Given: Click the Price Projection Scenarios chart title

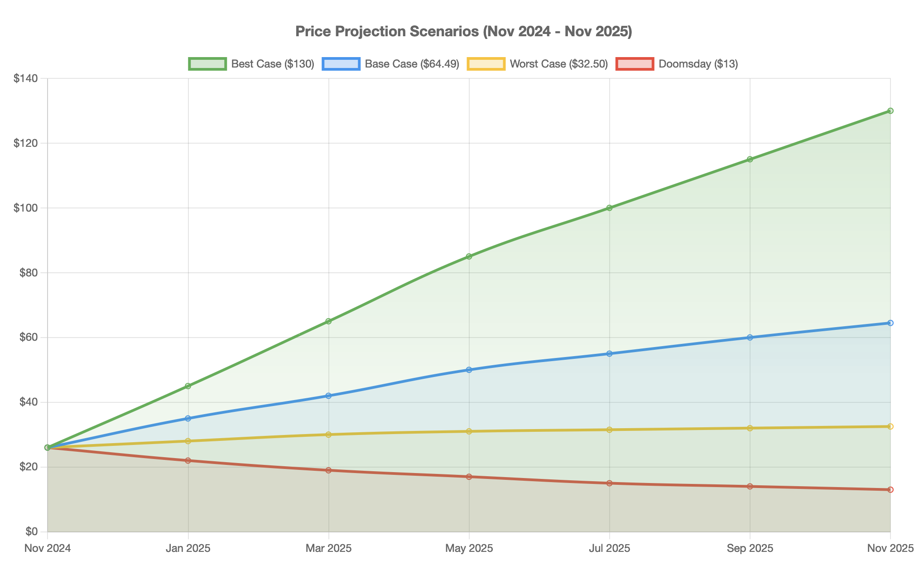Looking at the screenshot, I should (463, 31).
